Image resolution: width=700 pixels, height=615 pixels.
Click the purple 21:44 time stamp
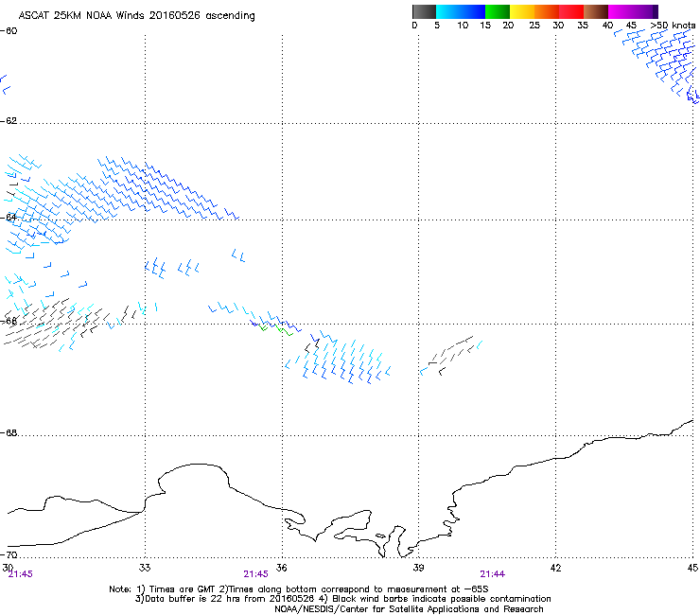click(x=493, y=574)
